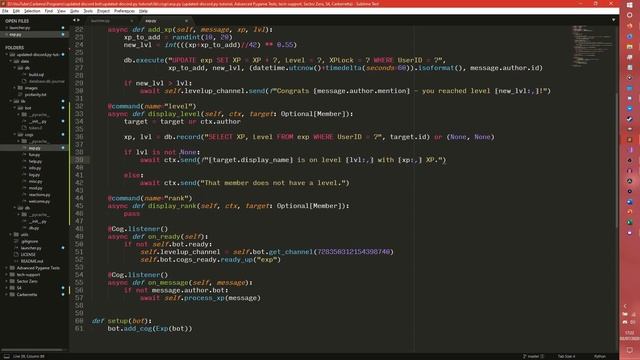Click the git master branch indicator
This screenshot has height=360, width=640.
click(x=533, y=356)
